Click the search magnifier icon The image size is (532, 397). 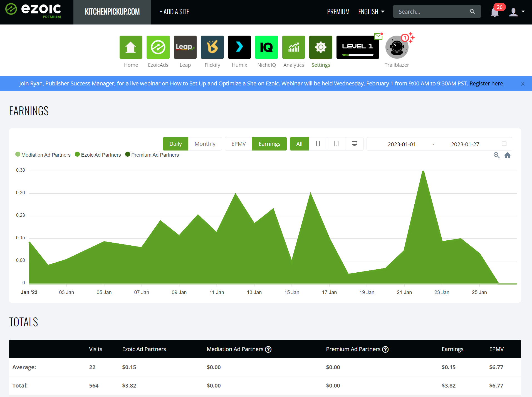472,11
